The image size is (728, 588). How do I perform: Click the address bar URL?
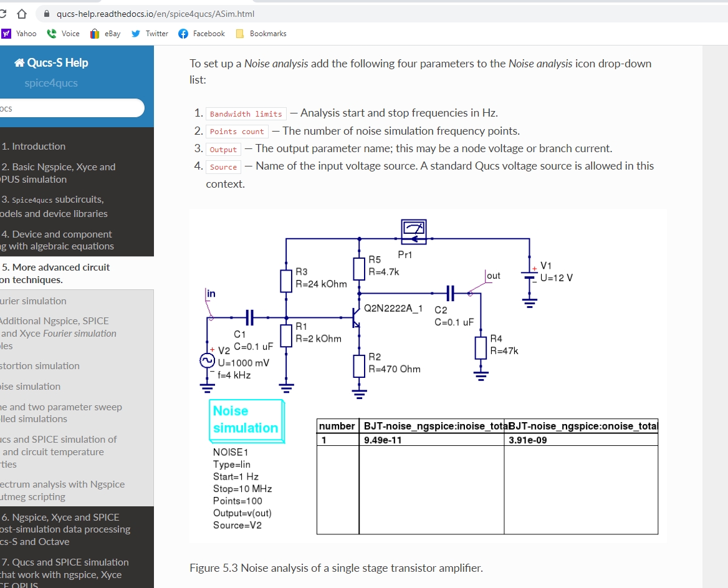(155, 14)
